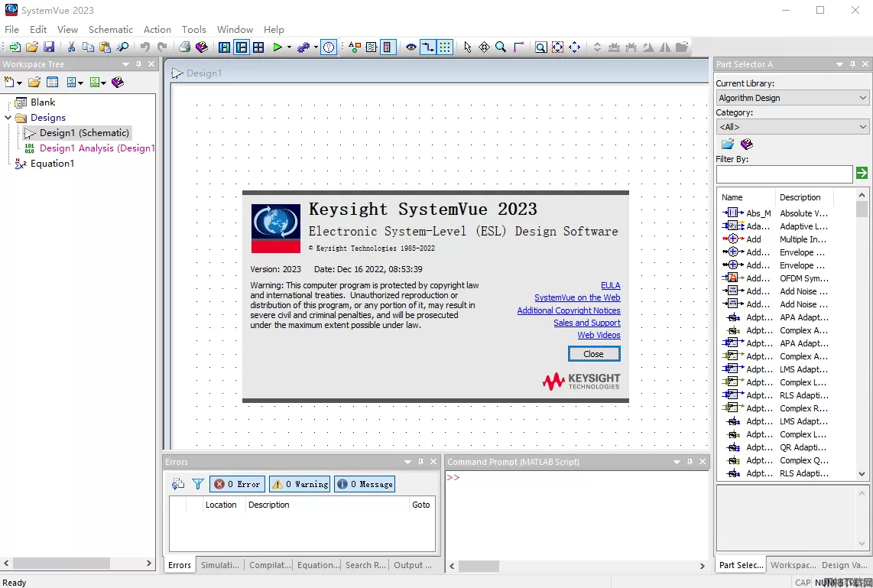Click the eye icon in the toolbar
The width and height of the screenshot is (873, 588).
[x=411, y=47]
